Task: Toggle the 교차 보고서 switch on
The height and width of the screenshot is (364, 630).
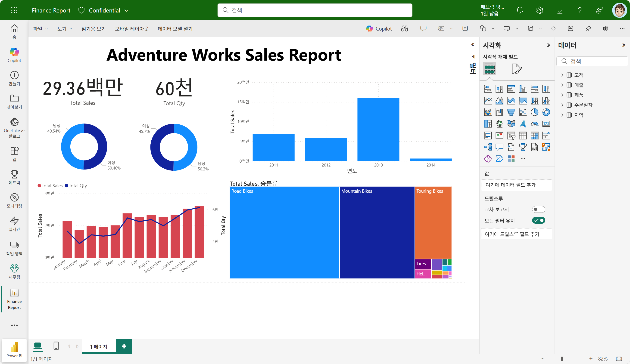Action: pyautogui.click(x=538, y=209)
